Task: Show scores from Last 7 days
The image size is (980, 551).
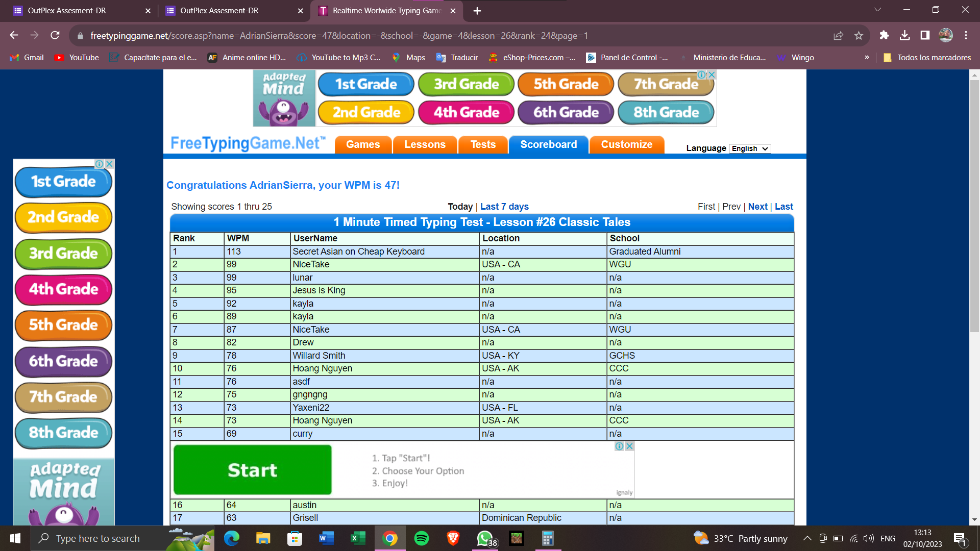Action: pos(504,207)
